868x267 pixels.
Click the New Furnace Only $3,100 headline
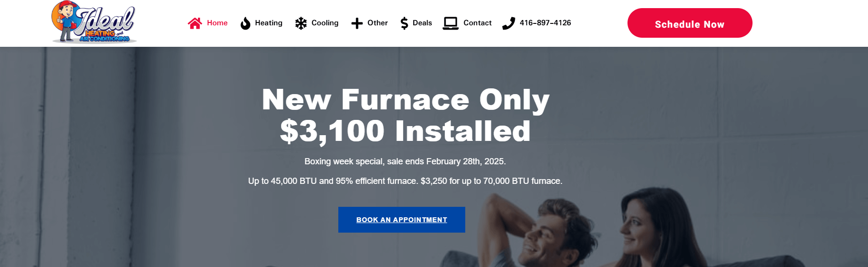[x=406, y=115]
